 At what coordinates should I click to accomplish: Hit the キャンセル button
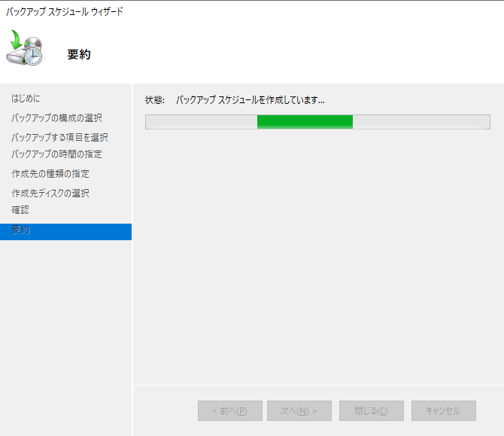coord(443,410)
